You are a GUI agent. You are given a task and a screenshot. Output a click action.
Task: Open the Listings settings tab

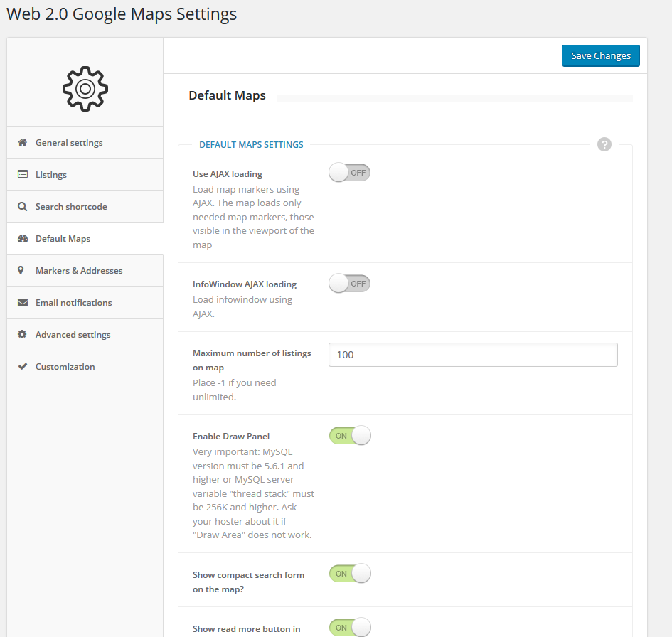click(x=51, y=174)
